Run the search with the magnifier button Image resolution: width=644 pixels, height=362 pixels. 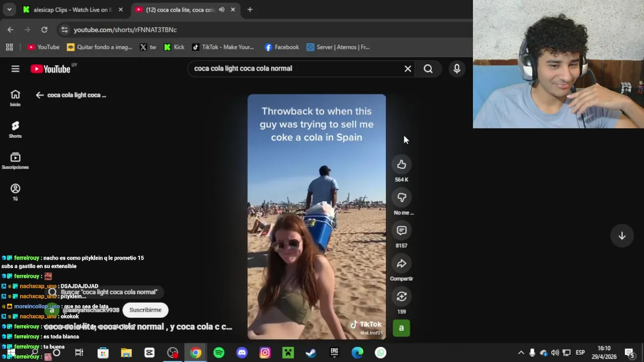(428, 69)
